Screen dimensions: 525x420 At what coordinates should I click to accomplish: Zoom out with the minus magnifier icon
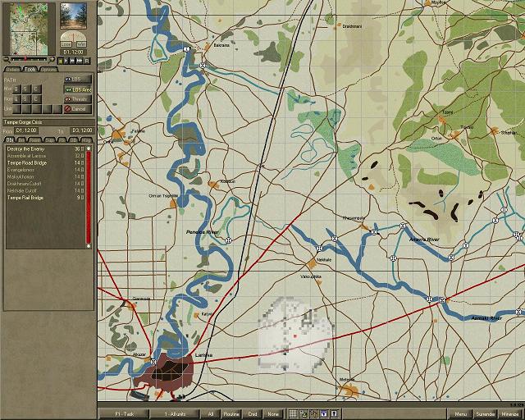point(7,60)
